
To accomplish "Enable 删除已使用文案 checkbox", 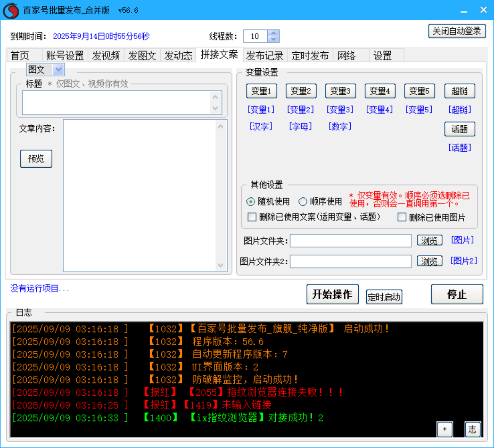I will pos(252,217).
